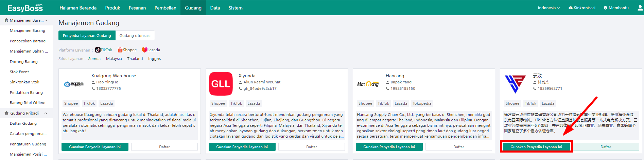Open the user profile icon
Viewport: 644px width, 160px height.
(640, 8)
